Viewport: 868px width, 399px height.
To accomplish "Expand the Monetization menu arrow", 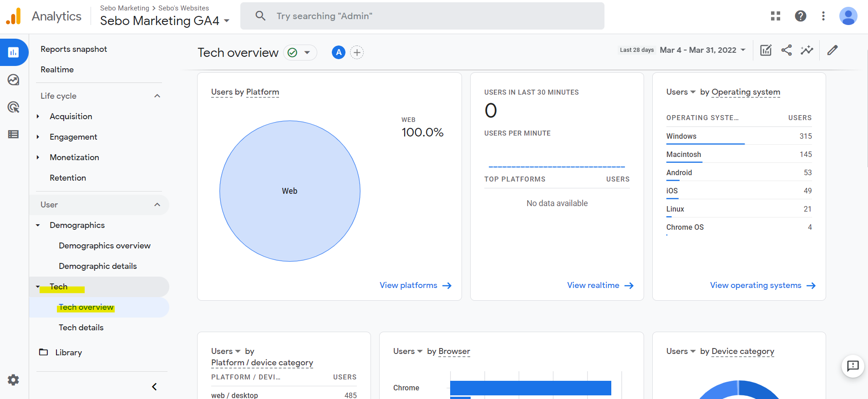I will tap(38, 157).
